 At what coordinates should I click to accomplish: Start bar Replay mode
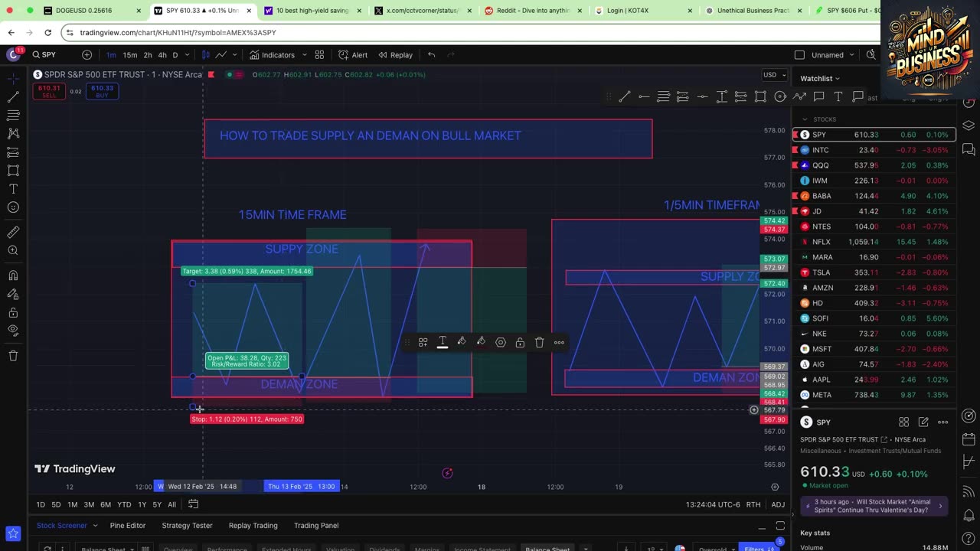pos(395,55)
